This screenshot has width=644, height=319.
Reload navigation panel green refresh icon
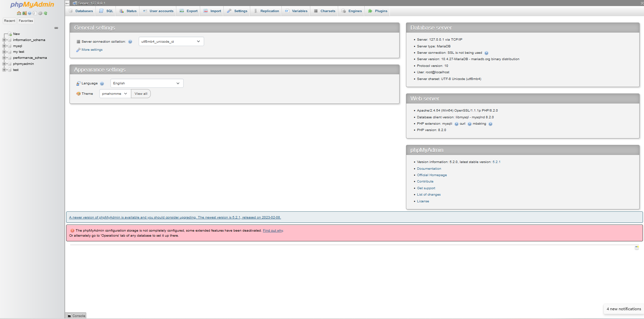point(45,13)
